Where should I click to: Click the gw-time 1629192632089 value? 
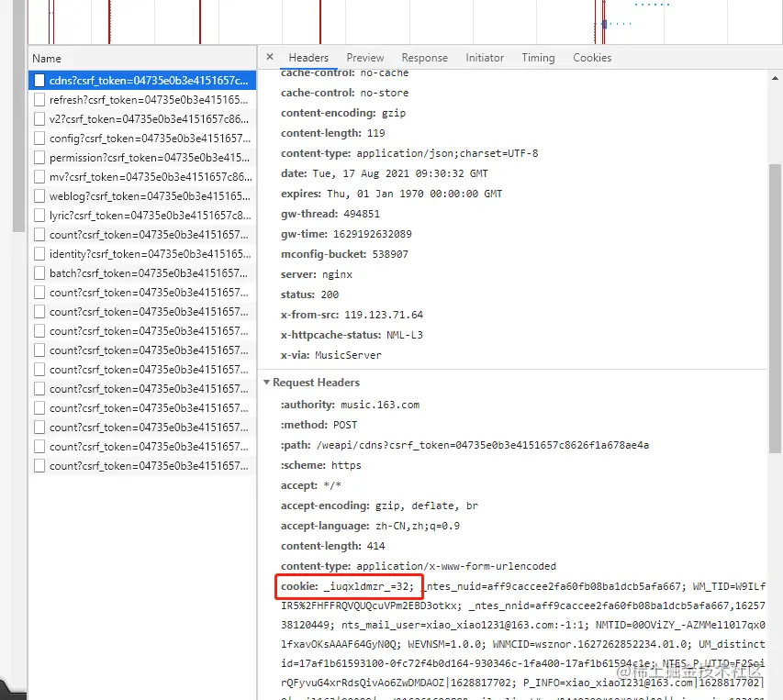click(x=373, y=234)
